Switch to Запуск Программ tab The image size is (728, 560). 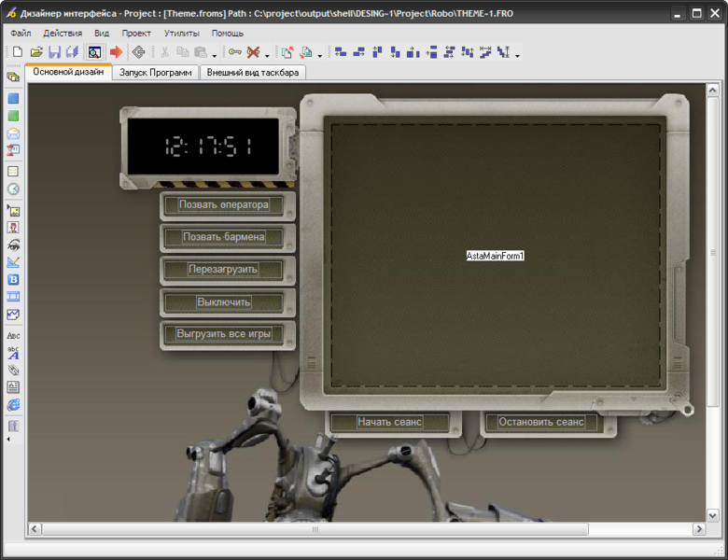pyautogui.click(x=156, y=73)
